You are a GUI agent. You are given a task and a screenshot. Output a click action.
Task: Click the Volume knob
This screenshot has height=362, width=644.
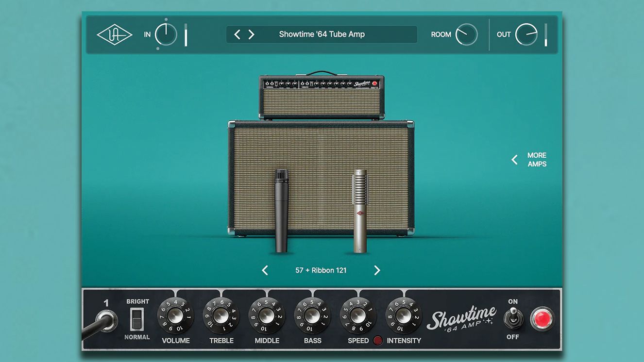click(x=175, y=315)
